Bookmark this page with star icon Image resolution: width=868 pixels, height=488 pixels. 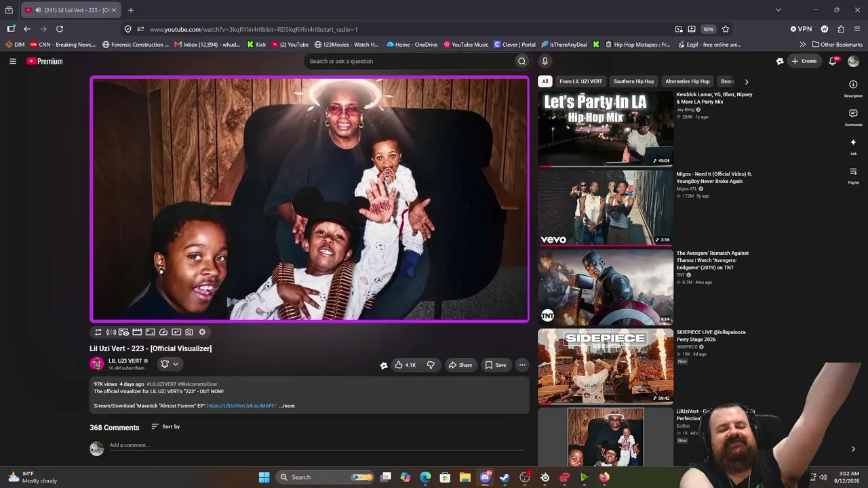click(x=726, y=29)
